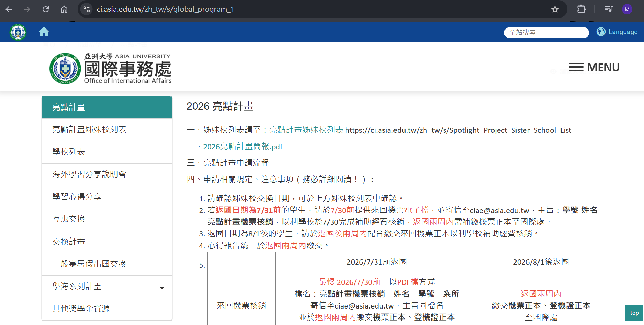Open 海外學習分享說明會 sidebar item
Image resolution: width=644 pixels, height=325 pixels.
(89, 174)
